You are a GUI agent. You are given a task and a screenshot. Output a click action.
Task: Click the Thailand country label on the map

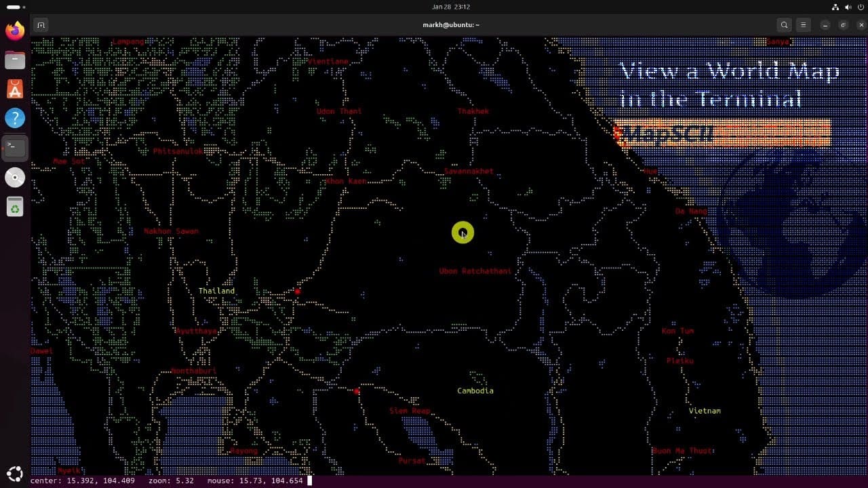coord(216,291)
